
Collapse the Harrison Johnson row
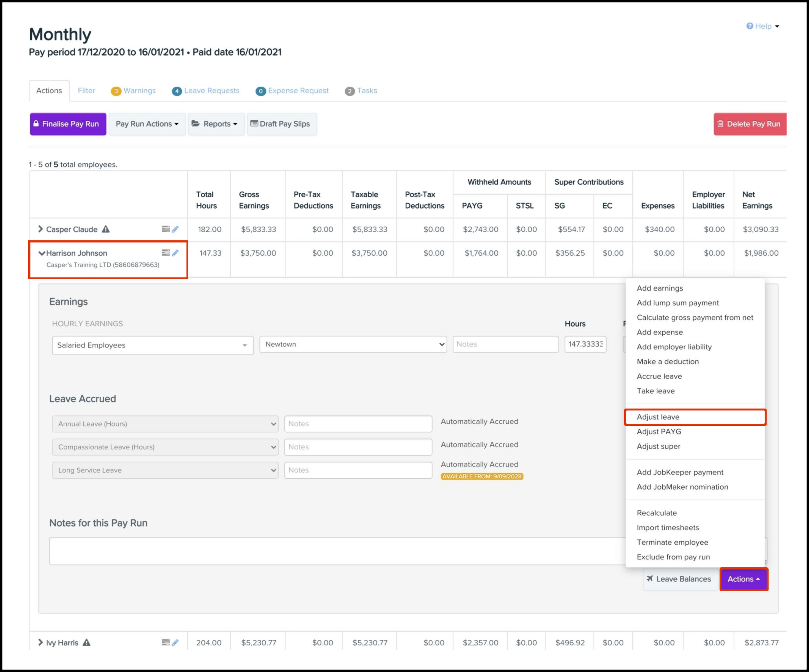click(x=42, y=253)
